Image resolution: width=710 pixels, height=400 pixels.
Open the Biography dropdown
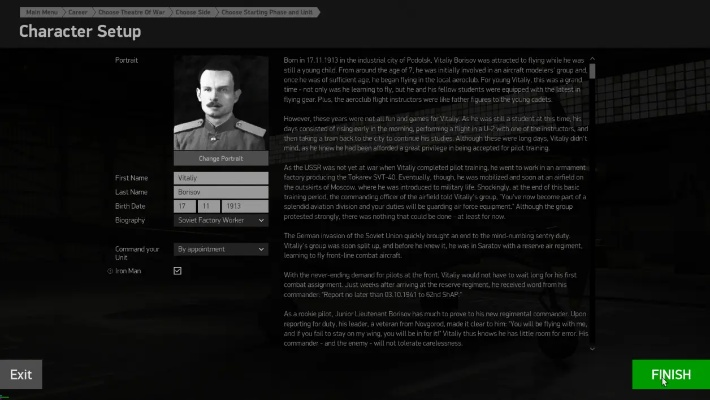point(221,220)
